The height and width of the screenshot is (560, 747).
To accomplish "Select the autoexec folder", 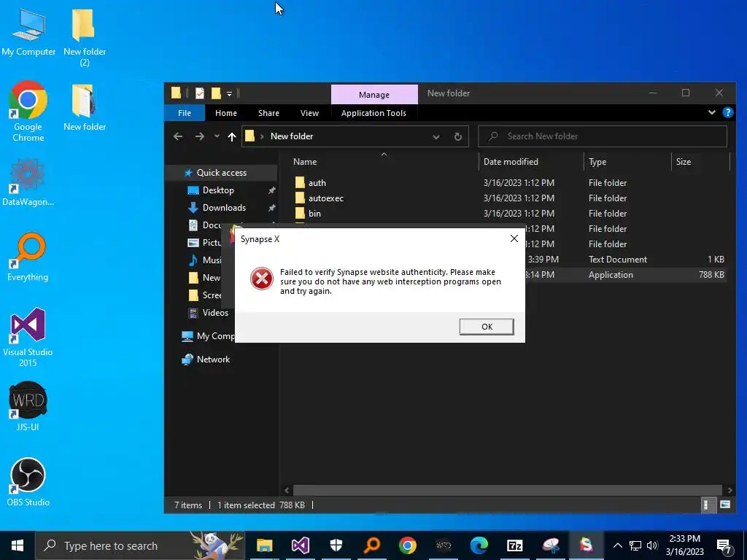I will [510, 198].
